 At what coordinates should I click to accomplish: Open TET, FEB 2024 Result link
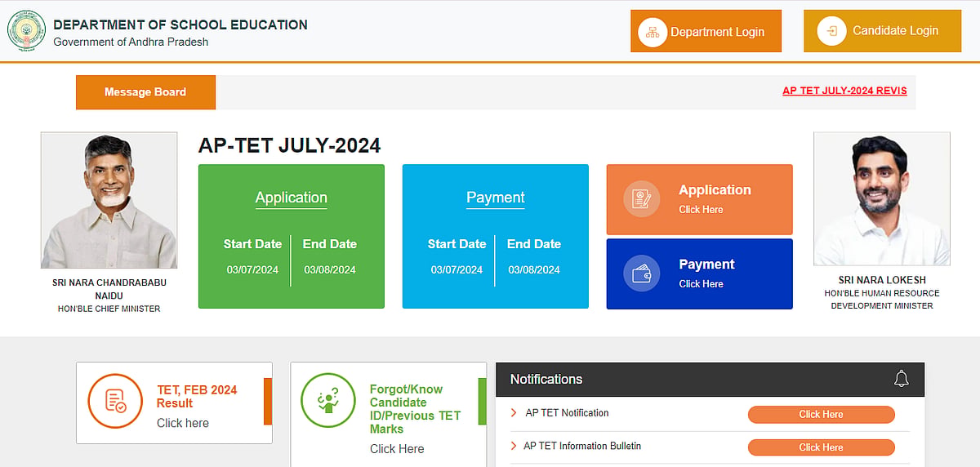coord(197,397)
